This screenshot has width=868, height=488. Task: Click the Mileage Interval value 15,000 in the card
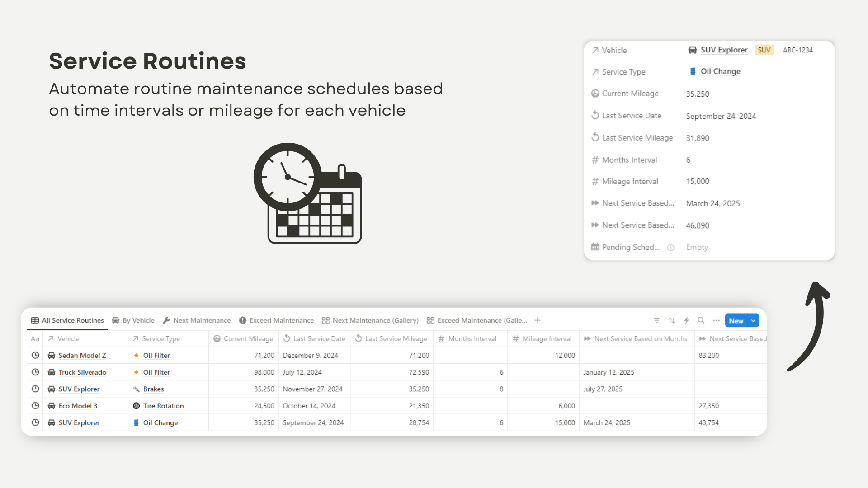pos(698,181)
